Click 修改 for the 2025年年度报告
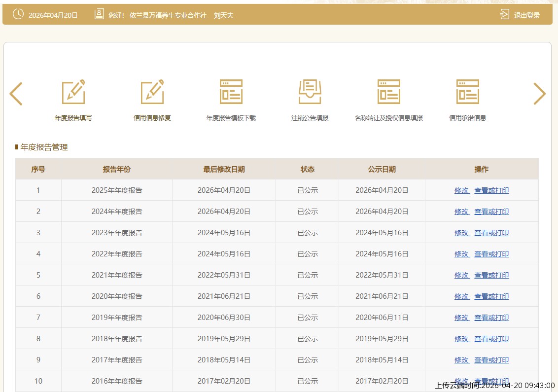The image size is (558, 392). [461, 190]
